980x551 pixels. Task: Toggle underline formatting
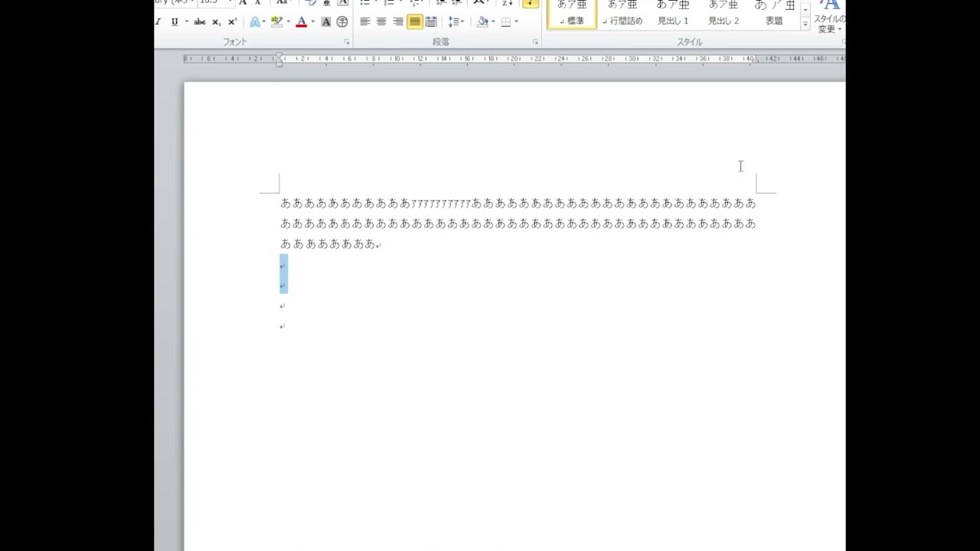(x=175, y=22)
